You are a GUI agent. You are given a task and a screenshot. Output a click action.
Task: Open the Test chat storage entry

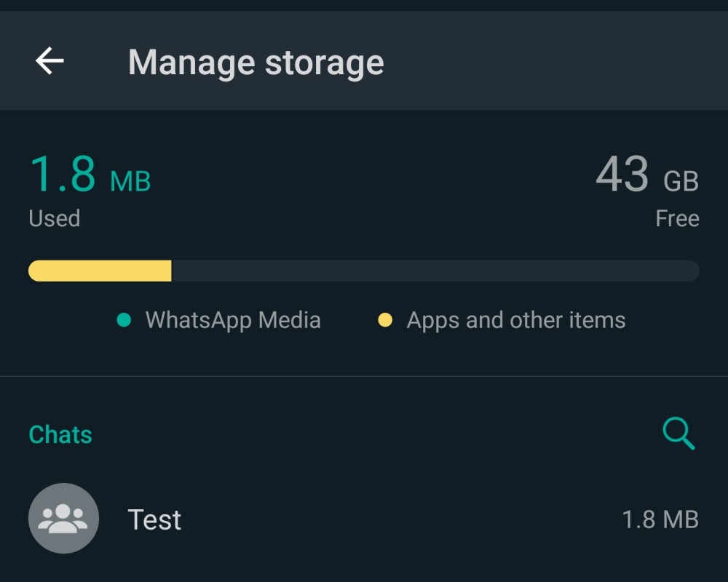click(x=364, y=519)
